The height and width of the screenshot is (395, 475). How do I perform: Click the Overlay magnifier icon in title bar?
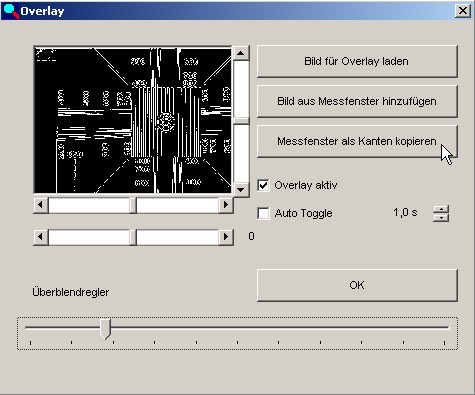point(10,11)
